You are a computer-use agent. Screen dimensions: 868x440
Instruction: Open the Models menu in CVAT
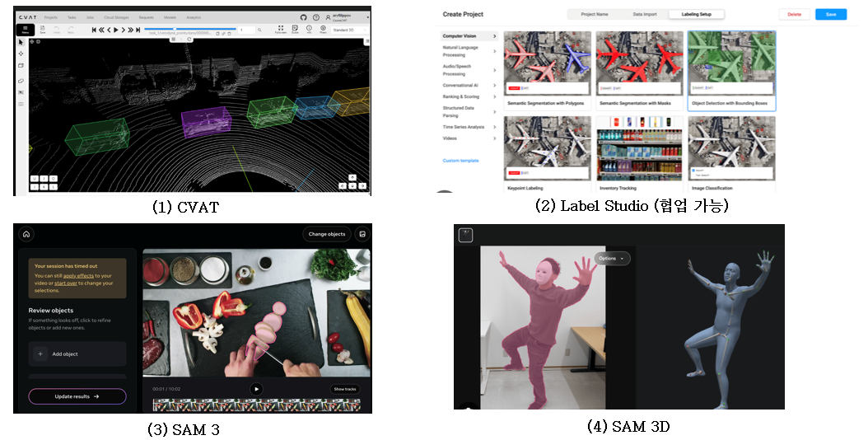[170, 18]
